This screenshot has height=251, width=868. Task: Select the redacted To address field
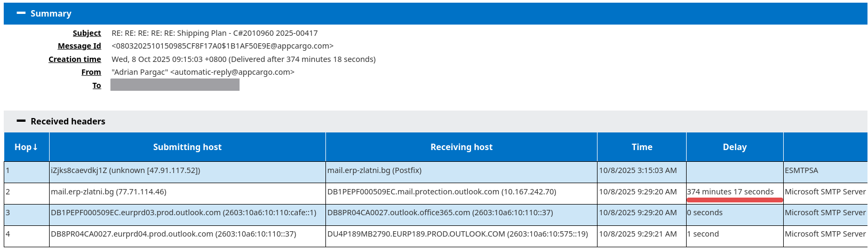point(175,85)
